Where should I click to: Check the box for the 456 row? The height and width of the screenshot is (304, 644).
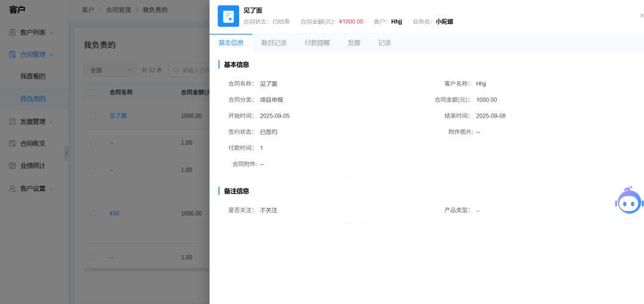tap(93, 213)
